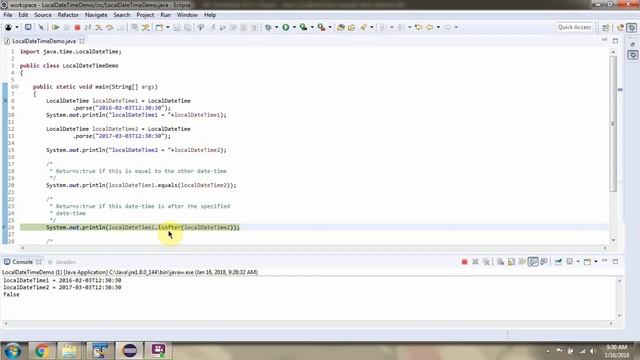Screen dimensions: 640x360
Task: Minimize the editor area pane
Action: (604, 40)
